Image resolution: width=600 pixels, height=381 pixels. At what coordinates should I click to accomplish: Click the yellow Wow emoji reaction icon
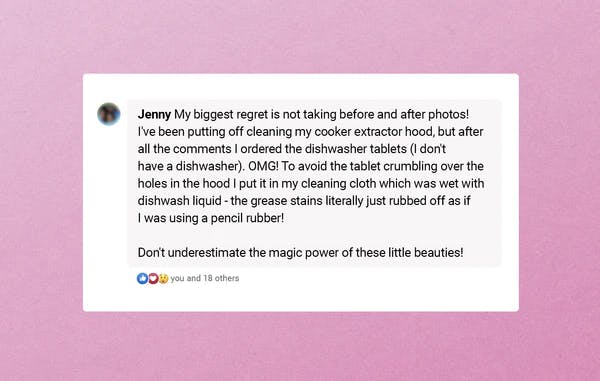pyautogui.click(x=163, y=278)
